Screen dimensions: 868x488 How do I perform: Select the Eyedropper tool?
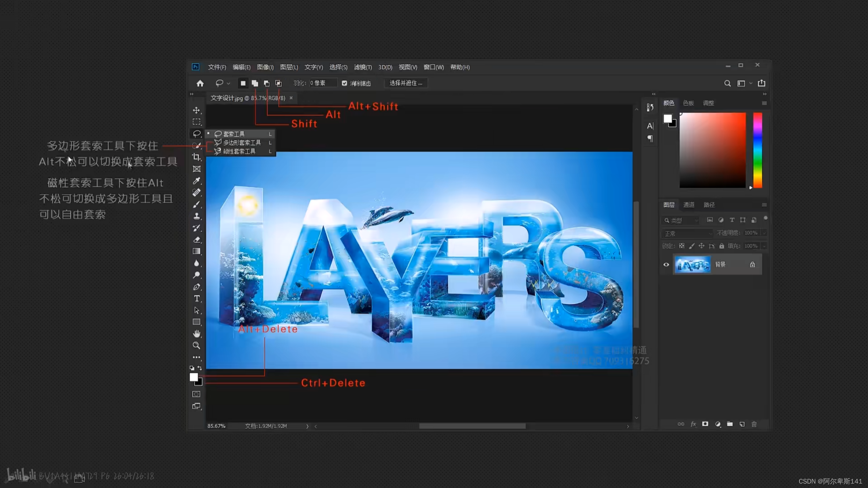(x=196, y=181)
